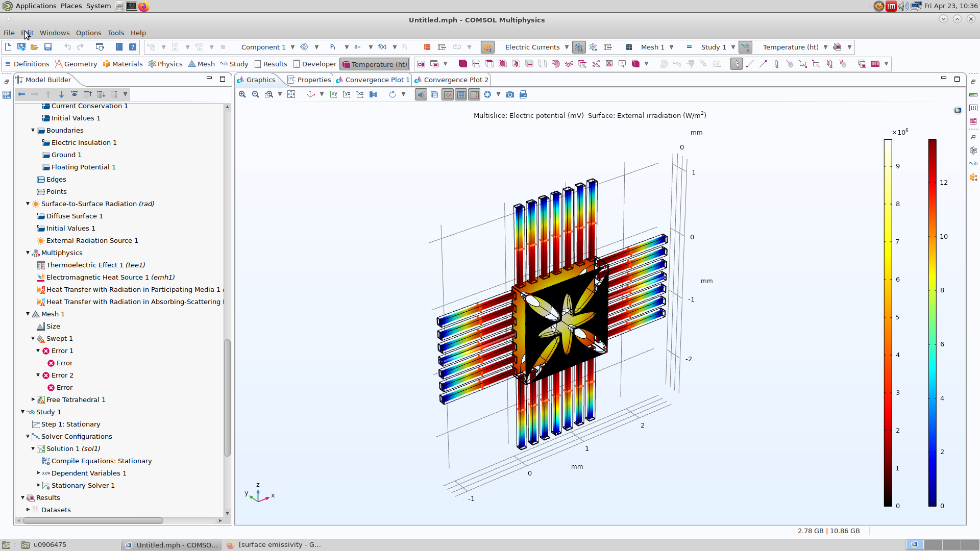
Task: Open the help question mark icon
Action: [133, 47]
